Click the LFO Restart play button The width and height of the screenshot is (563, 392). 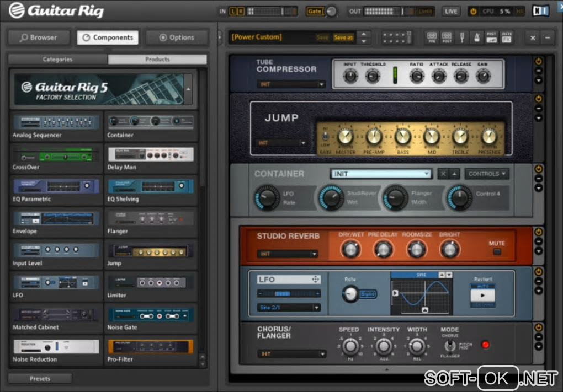[482, 296]
